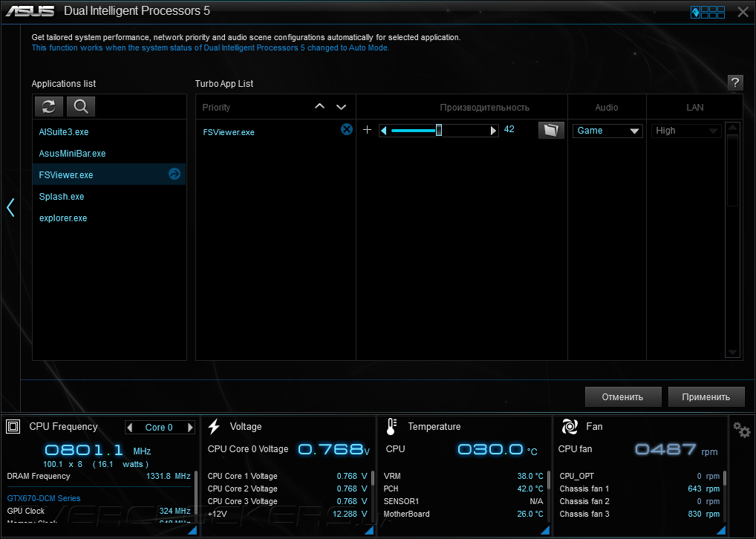Image resolution: width=756 pixels, height=539 pixels.
Task: Click the Voltage panel scrollbar
Action: tap(373, 479)
